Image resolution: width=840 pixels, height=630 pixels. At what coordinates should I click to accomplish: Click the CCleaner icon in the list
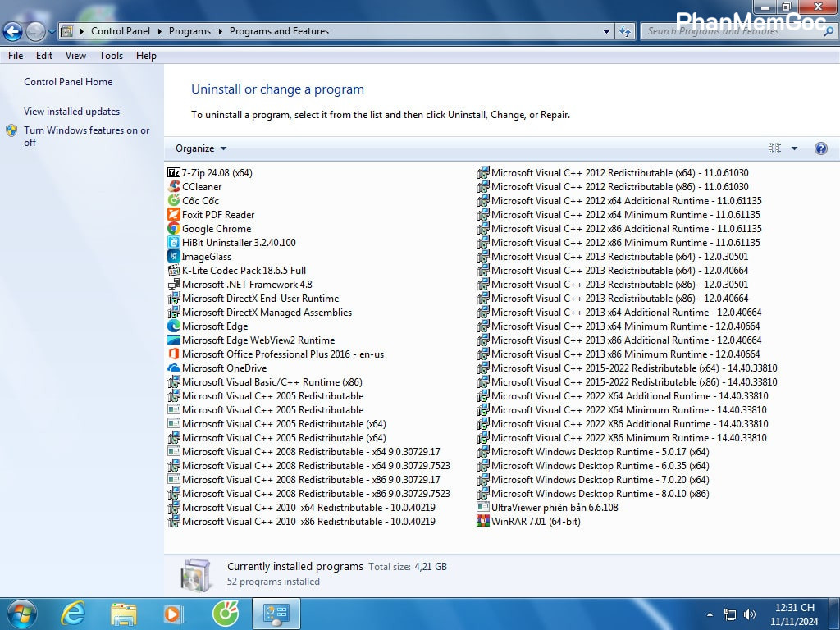173,187
